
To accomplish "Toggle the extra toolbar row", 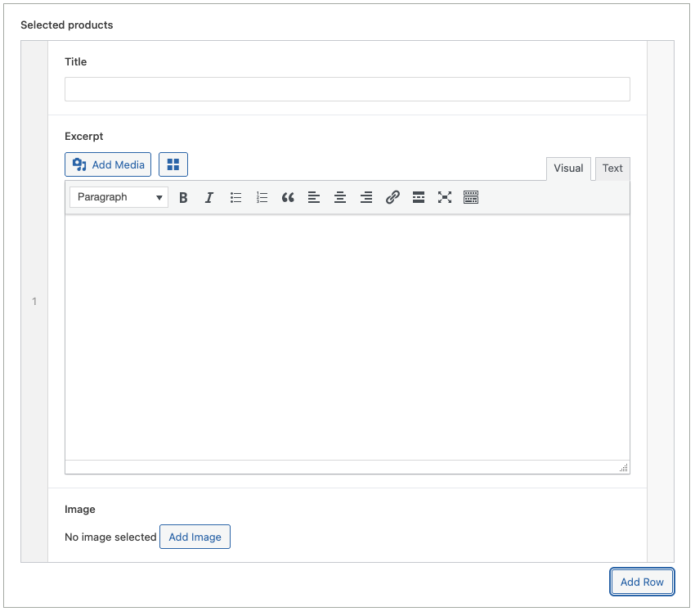I will pyautogui.click(x=471, y=197).
